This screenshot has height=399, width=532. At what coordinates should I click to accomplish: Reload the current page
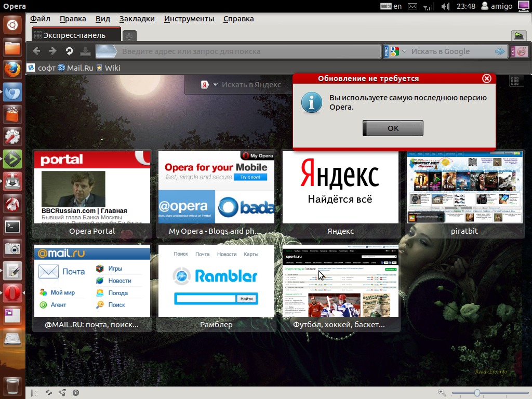coord(69,51)
